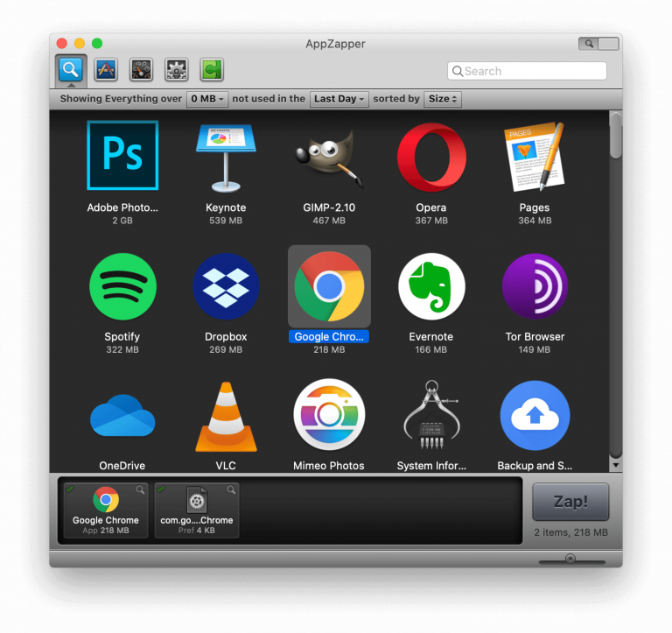Select the Dropbox app icon

(226, 286)
